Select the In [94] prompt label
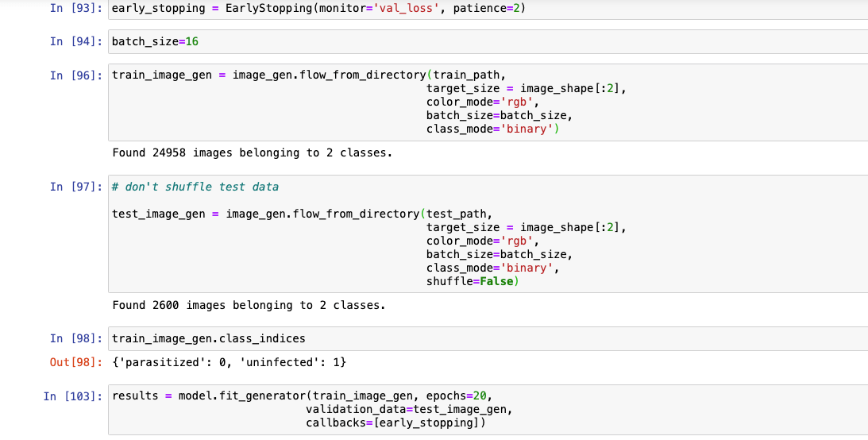 point(75,41)
